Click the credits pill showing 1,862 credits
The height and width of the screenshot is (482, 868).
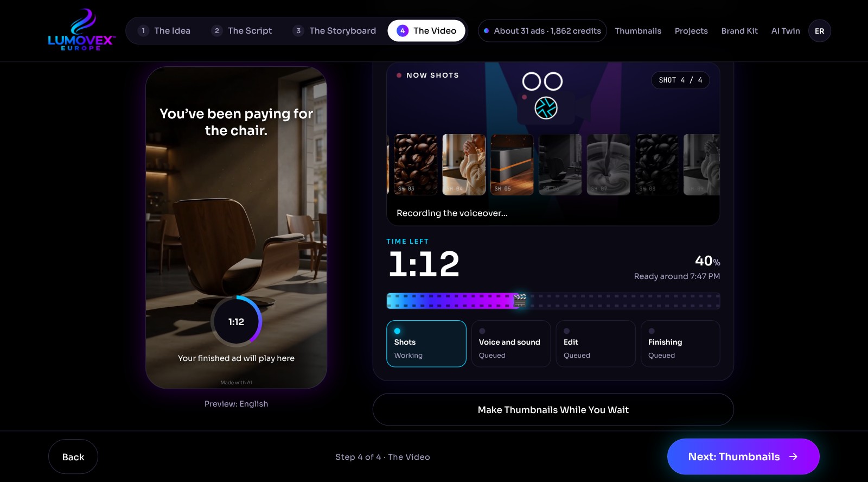point(542,31)
